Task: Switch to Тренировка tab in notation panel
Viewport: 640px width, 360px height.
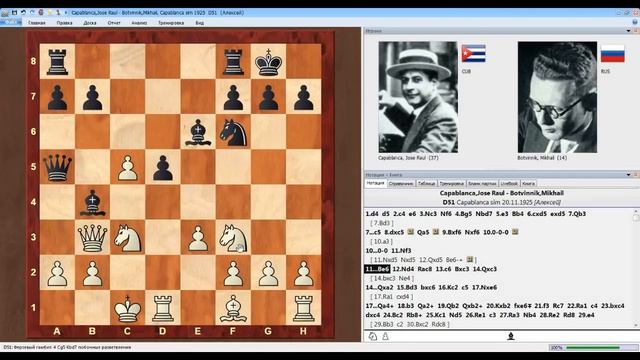Action: click(x=451, y=184)
